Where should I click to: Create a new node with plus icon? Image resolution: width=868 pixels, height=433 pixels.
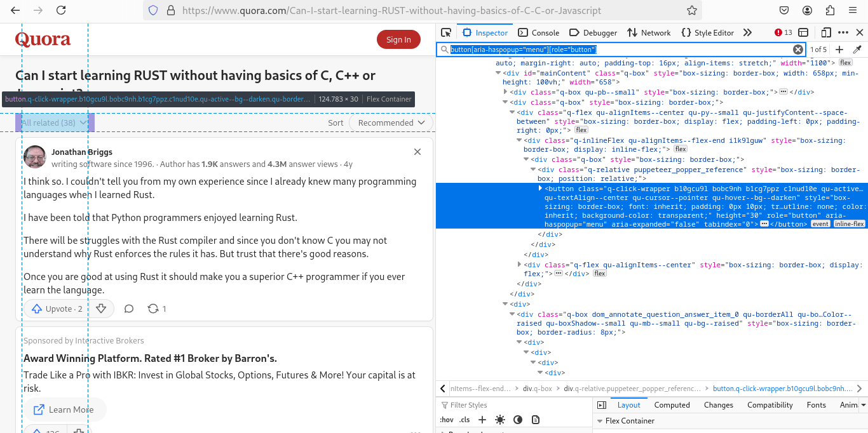tap(839, 50)
